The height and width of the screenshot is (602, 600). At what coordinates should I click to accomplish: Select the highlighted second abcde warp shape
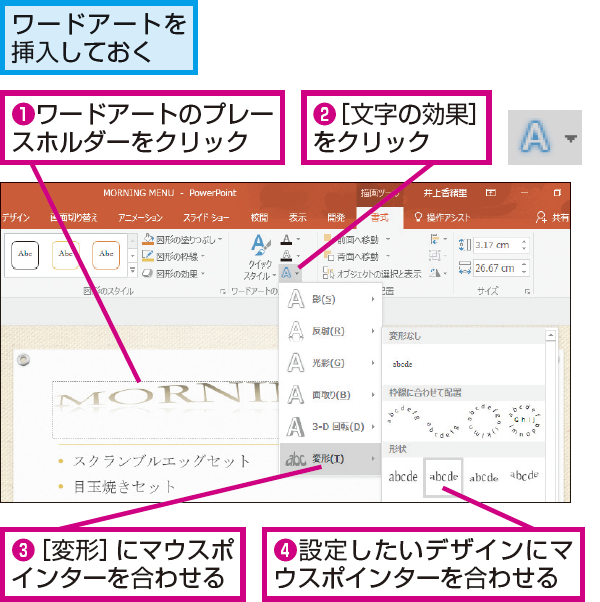443,477
